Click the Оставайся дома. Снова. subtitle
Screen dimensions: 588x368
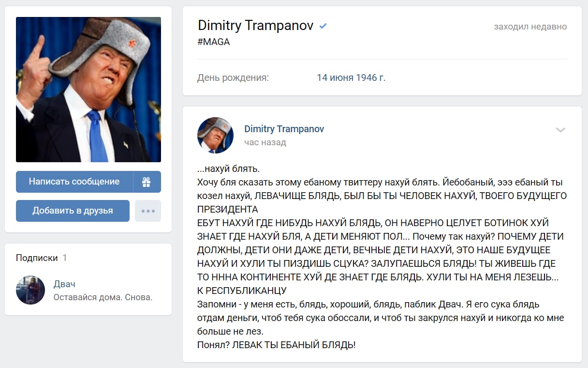coord(103,297)
